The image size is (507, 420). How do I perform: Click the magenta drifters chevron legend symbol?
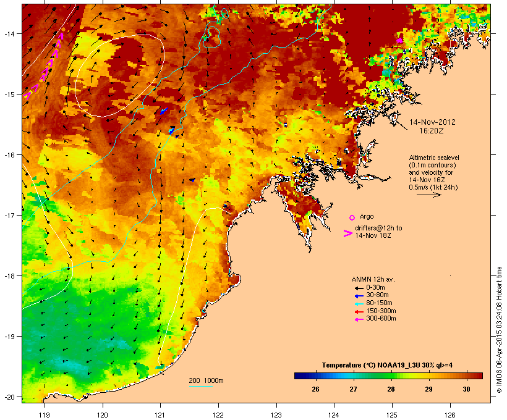(x=348, y=233)
